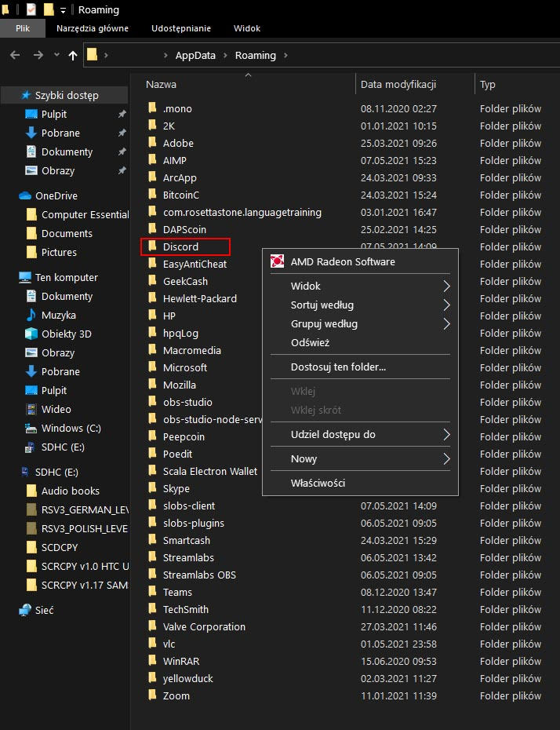Sort by Typ column header
Image resolution: width=560 pixels, height=730 pixels.
[487, 84]
